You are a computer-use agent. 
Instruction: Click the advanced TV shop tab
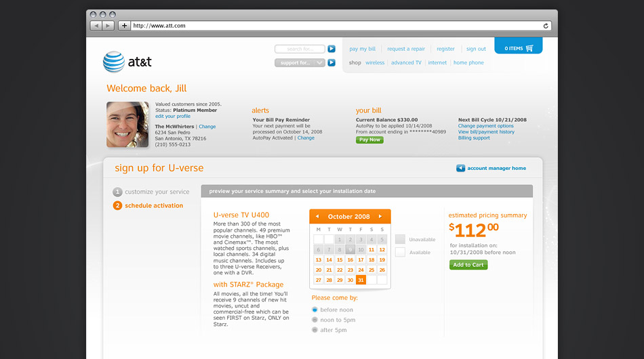406,63
